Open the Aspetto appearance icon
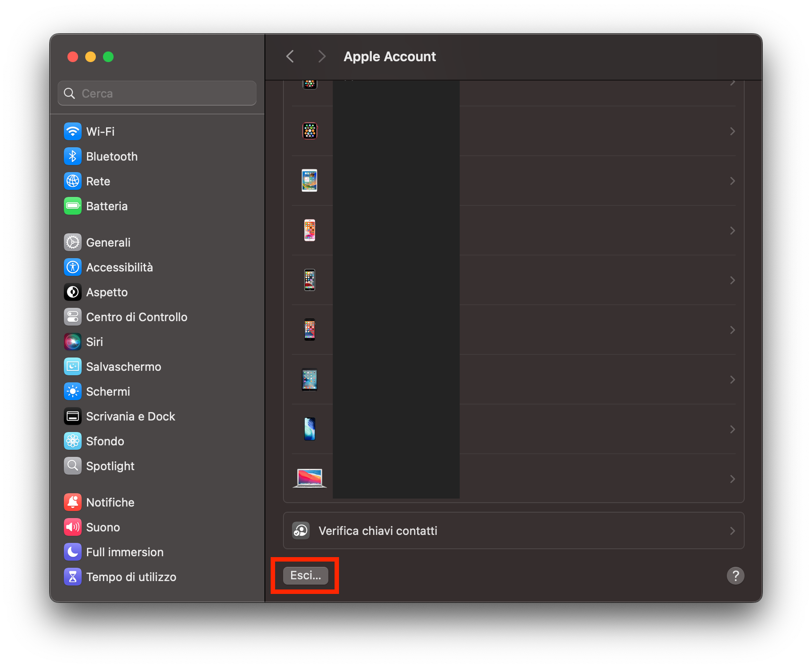The height and width of the screenshot is (668, 812). [73, 292]
